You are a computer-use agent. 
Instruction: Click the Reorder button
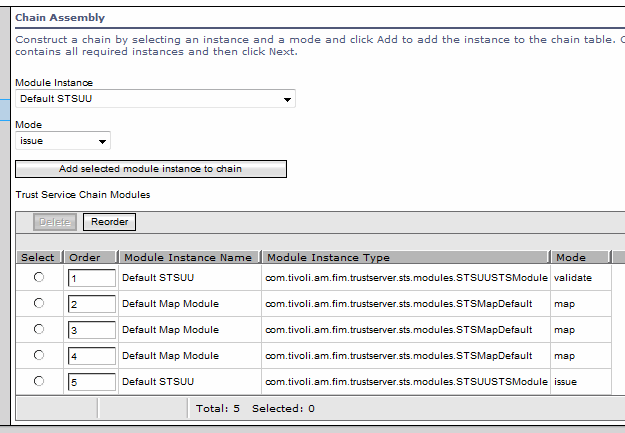coord(109,222)
